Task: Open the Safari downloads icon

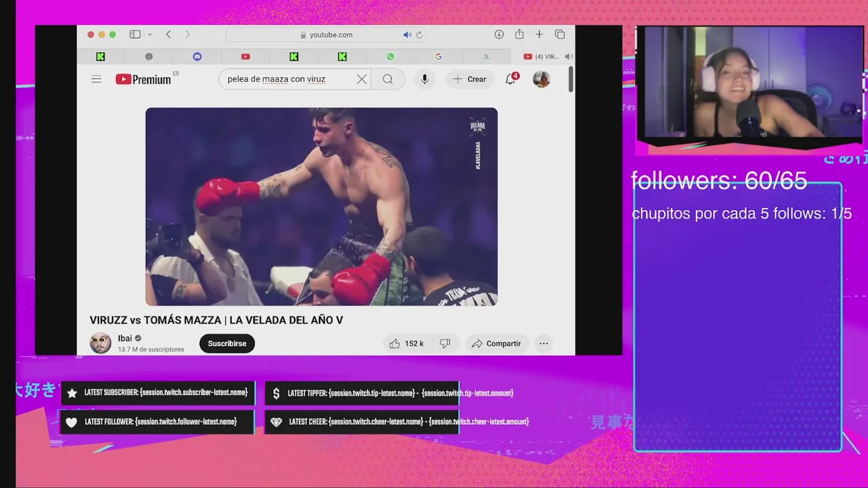Action: tap(499, 35)
